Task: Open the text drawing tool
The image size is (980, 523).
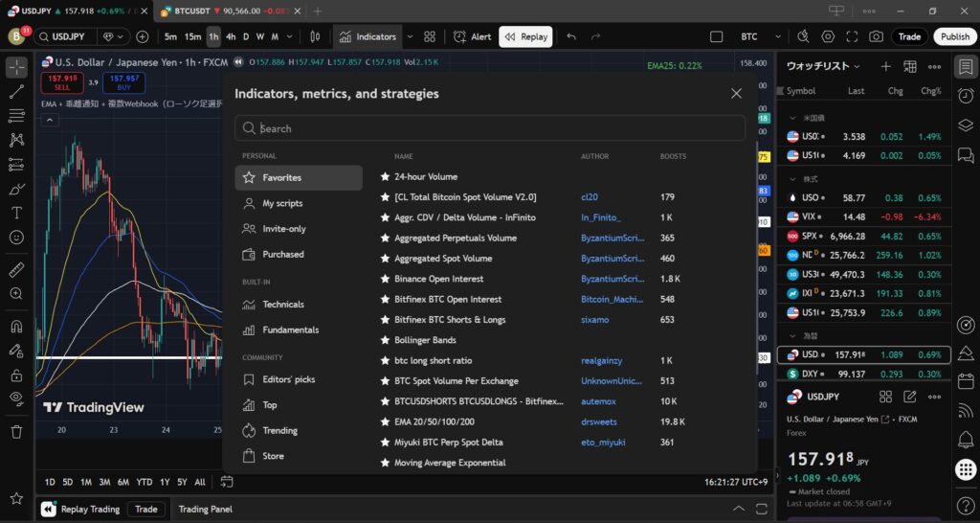Action: [x=16, y=213]
